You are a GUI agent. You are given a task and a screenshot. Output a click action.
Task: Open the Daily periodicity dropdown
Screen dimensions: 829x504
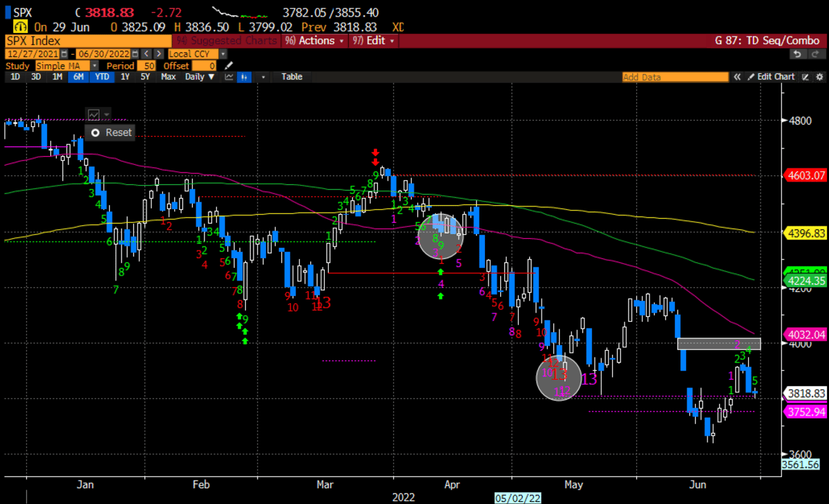coord(200,77)
